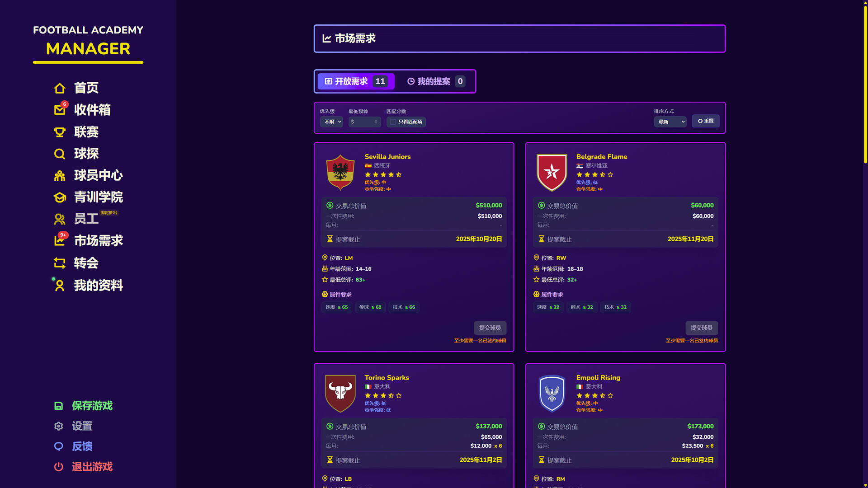Open the 收件箱 inbox from sidebar
Image resolution: width=868 pixels, height=488 pixels.
pyautogui.click(x=60, y=110)
